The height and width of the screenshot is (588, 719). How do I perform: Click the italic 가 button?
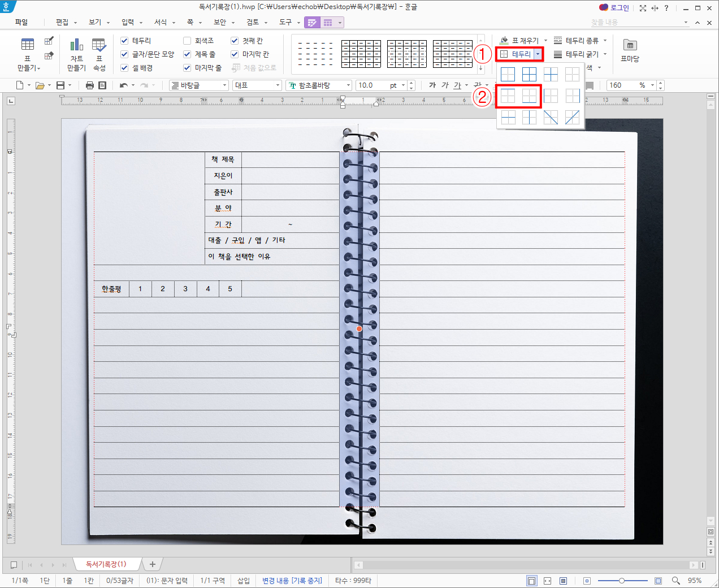pos(445,85)
